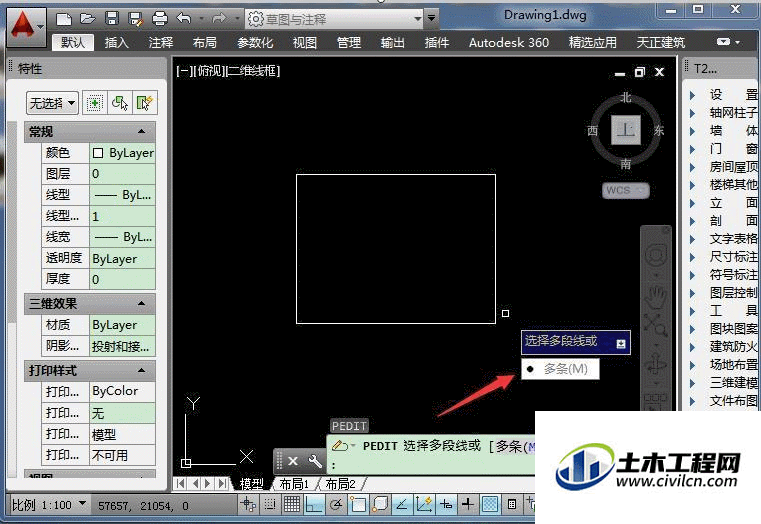Image resolution: width=761 pixels, height=524 pixels.
Task: Click the Zoom Extents tool in navigation bar
Action: [x=655, y=325]
